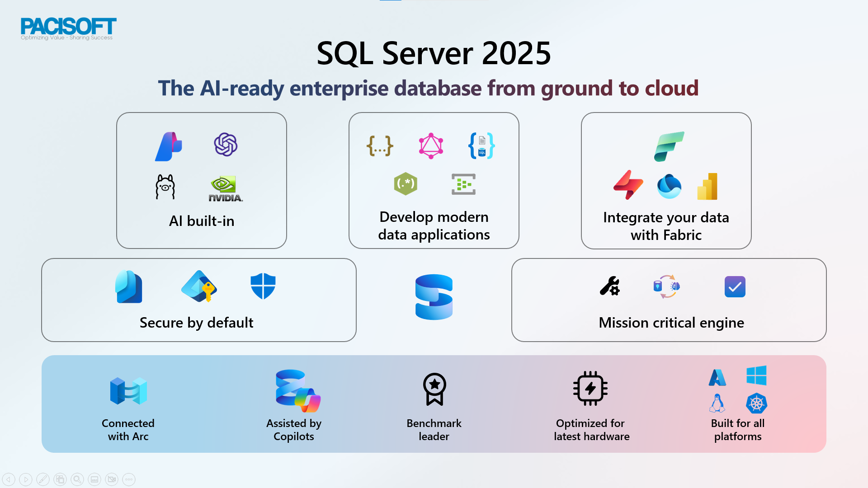Click the red lightning bolt icon

tap(628, 185)
